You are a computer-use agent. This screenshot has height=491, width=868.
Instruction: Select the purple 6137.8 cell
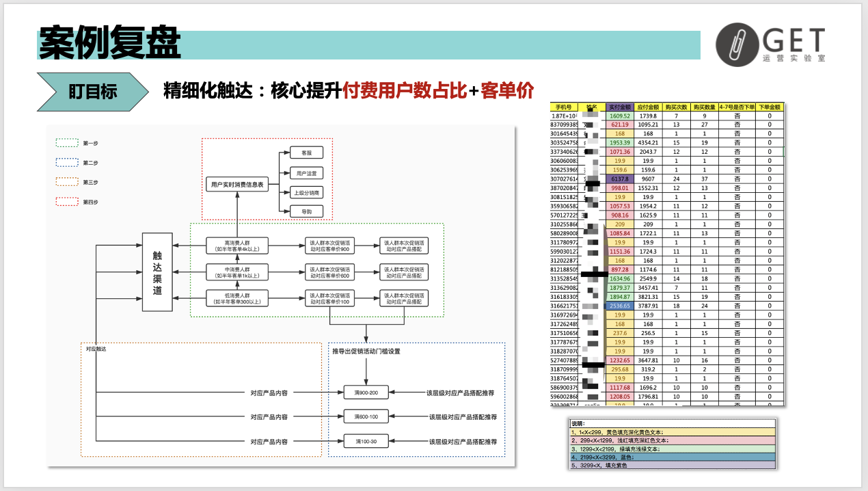619,179
